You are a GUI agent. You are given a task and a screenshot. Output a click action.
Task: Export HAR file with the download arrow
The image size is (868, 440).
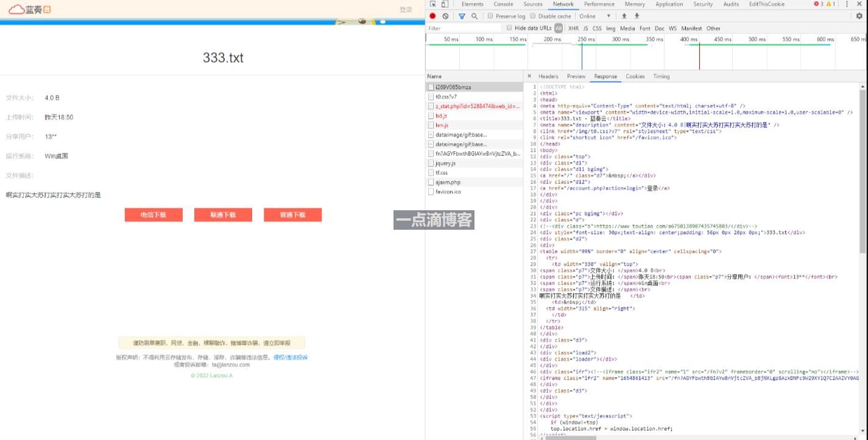click(637, 16)
